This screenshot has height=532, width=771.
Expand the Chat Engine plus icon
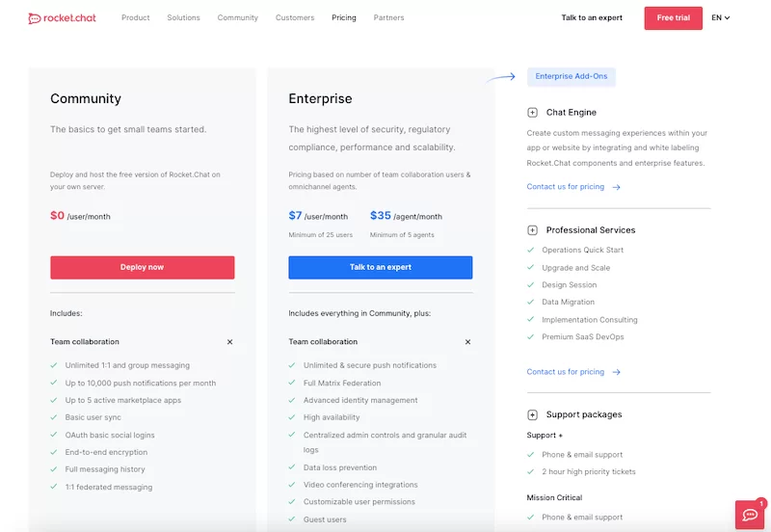pos(532,113)
